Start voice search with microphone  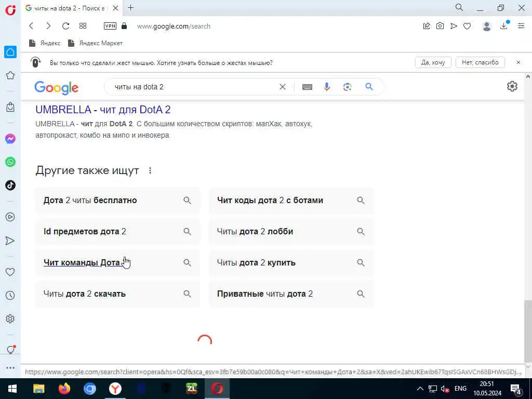click(327, 87)
